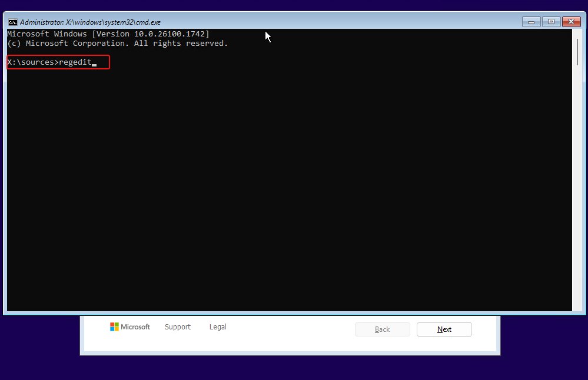The width and height of the screenshot is (588, 380).
Task: Maximize the command prompt window
Action: tap(551, 22)
